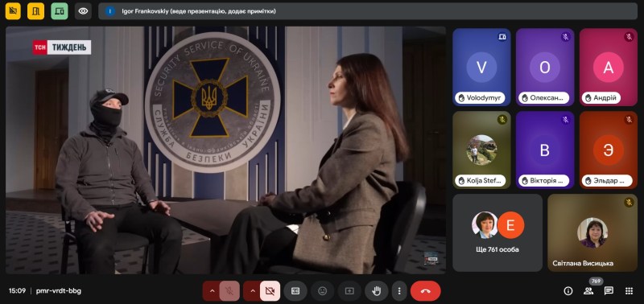This screenshot has width=644, height=304.
Task: Open the activities grid icon
Action: 629,291
